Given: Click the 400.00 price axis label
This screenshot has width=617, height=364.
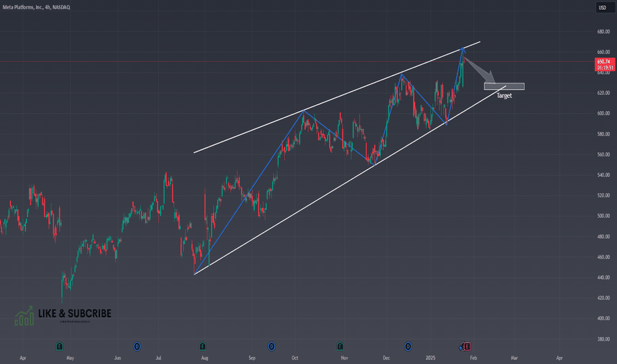Looking at the screenshot, I should pos(603,318).
